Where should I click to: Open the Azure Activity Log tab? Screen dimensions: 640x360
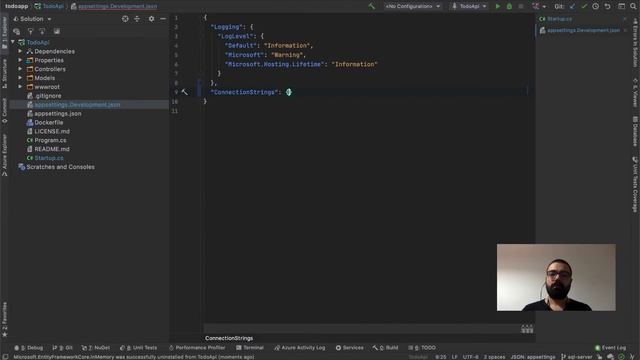pyautogui.click(x=300, y=348)
